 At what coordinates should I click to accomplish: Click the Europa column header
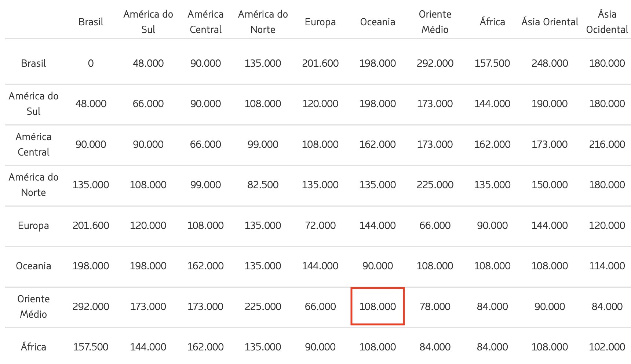click(x=320, y=22)
